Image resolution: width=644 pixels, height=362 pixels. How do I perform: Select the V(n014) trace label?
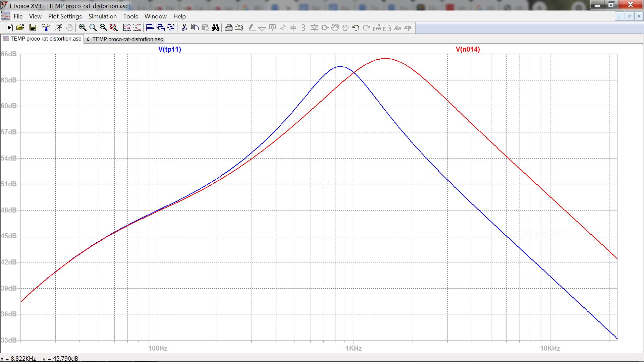[x=468, y=49]
